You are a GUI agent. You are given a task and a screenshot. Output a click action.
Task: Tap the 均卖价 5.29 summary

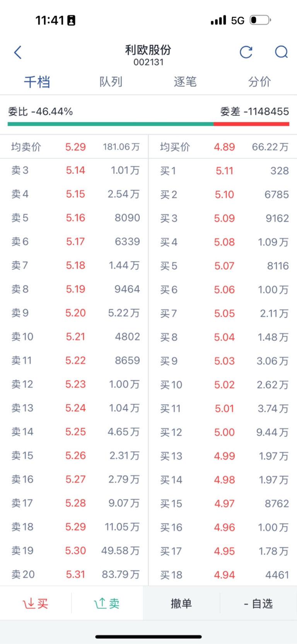click(x=74, y=147)
